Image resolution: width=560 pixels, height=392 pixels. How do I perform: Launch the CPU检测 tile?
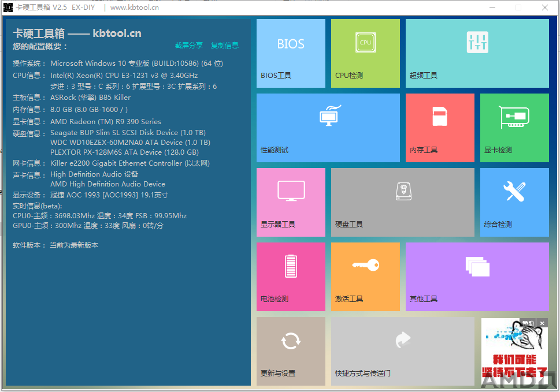365,53
